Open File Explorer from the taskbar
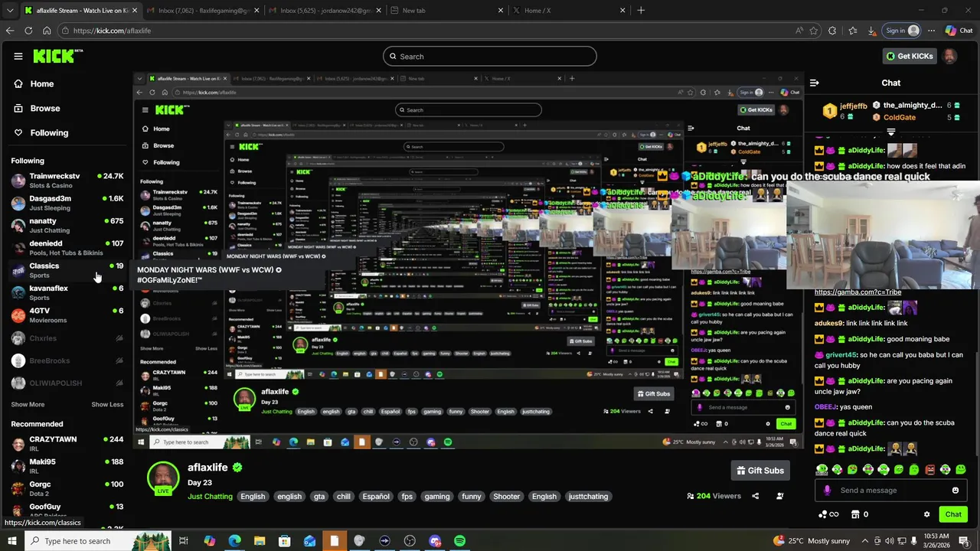The image size is (980, 551). pyautogui.click(x=260, y=541)
